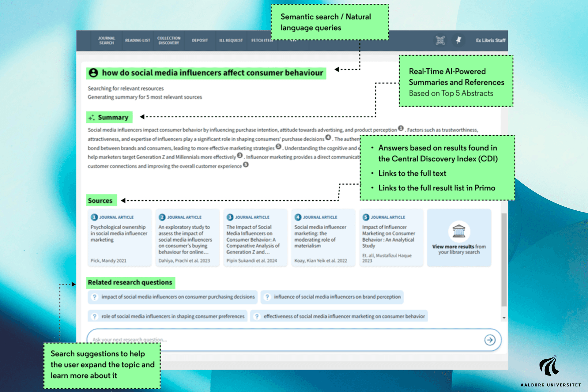
Task: Open ILL Request in top bar
Action: click(231, 40)
